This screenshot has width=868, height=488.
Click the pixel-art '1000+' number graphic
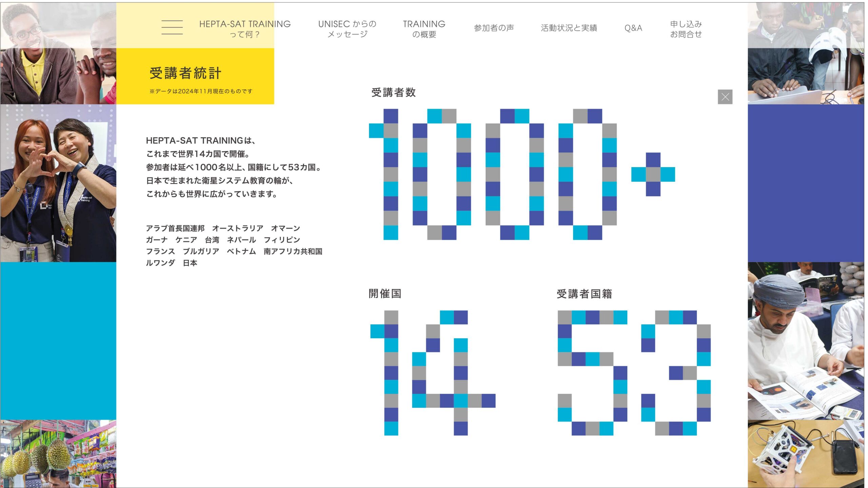coord(522,174)
